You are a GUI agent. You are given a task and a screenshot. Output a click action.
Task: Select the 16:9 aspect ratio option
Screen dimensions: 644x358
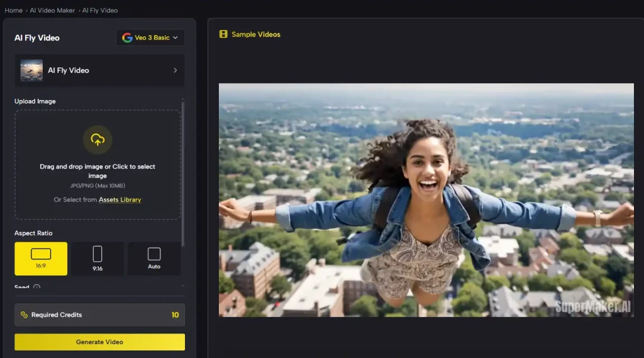[41, 258]
